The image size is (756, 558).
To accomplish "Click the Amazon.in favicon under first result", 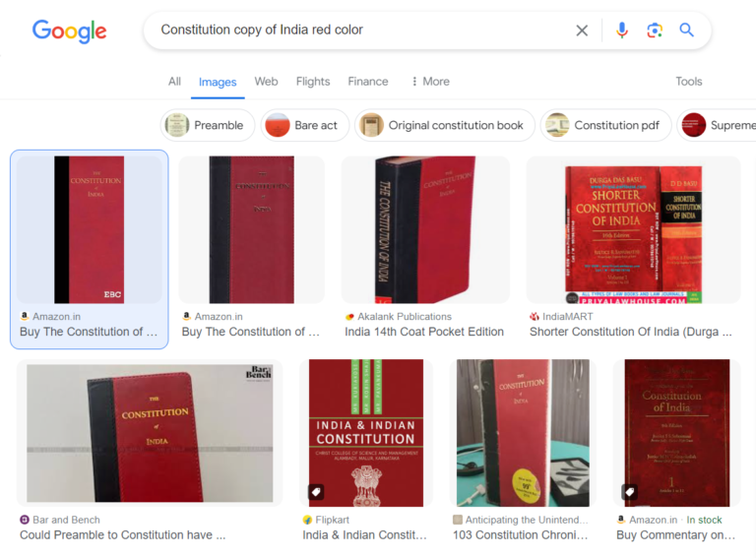I will [25, 316].
